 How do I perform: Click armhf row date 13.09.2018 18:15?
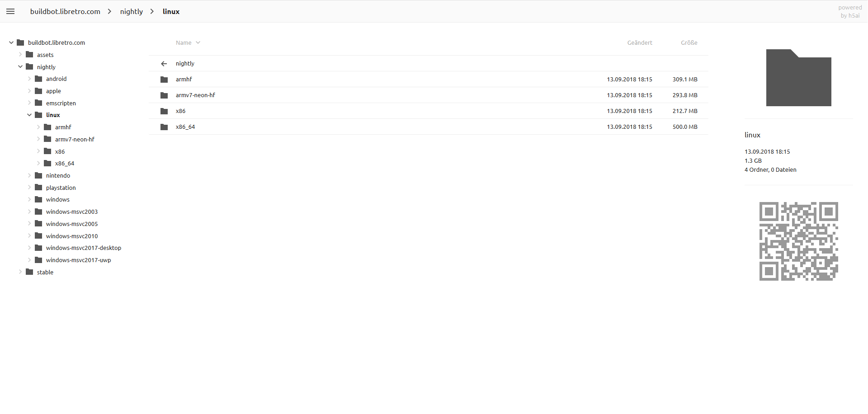point(629,79)
